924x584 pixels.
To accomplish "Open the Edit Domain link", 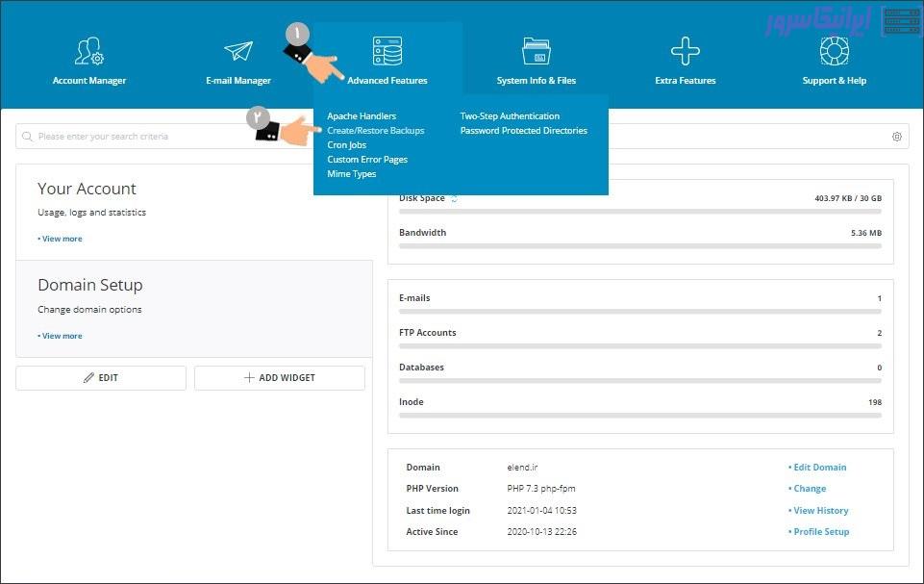I will click(818, 468).
